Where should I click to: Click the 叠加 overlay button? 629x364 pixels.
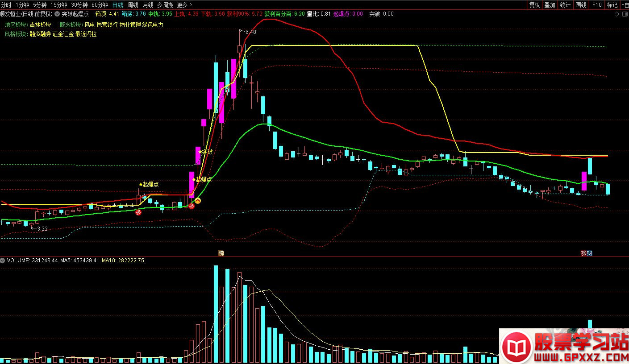click(x=550, y=5)
